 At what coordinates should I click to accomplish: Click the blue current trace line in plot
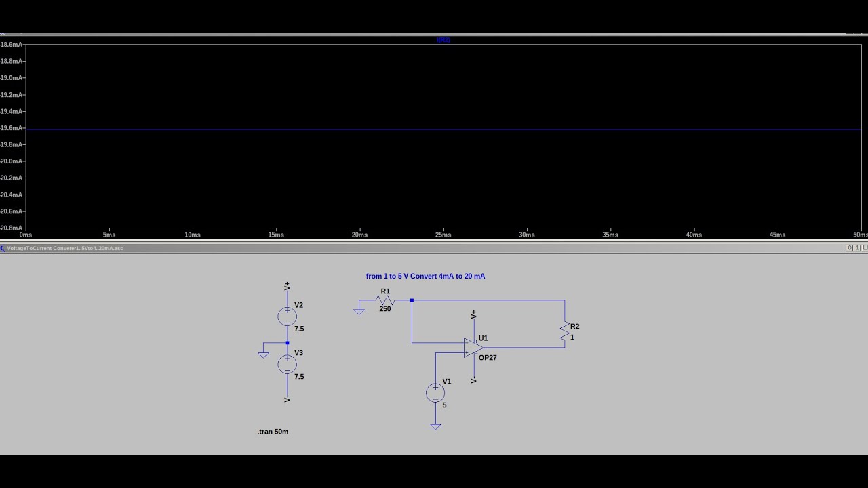point(443,129)
